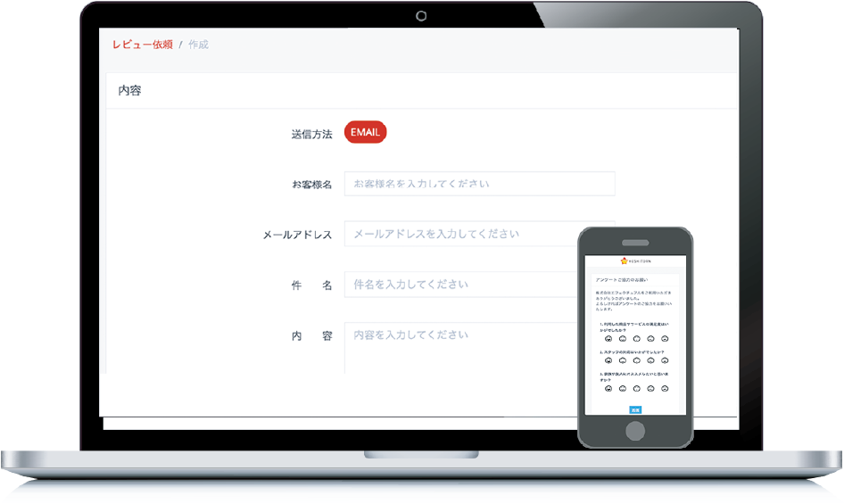The width and height of the screenshot is (844, 504).
Task: Pick the happiest face for question 2
Action: pos(608,360)
